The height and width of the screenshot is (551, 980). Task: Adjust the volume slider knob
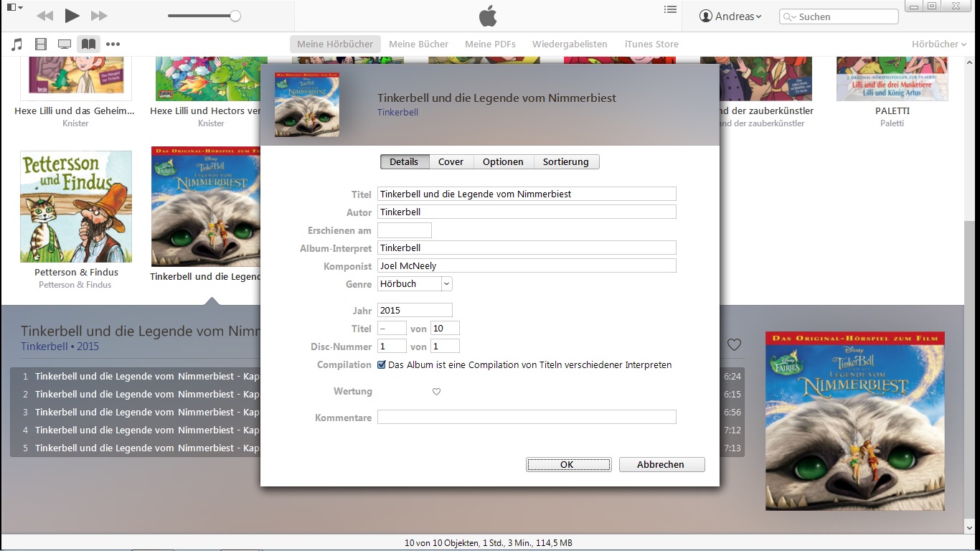tap(235, 16)
